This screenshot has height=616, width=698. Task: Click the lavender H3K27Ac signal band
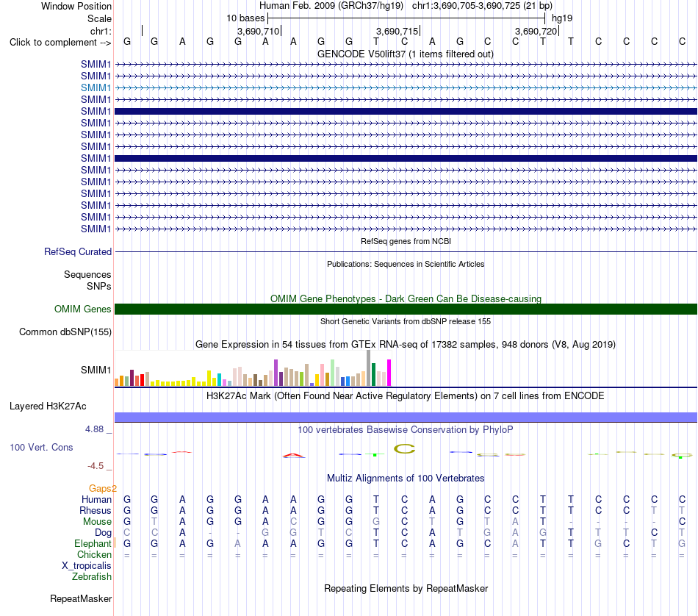coord(406,418)
